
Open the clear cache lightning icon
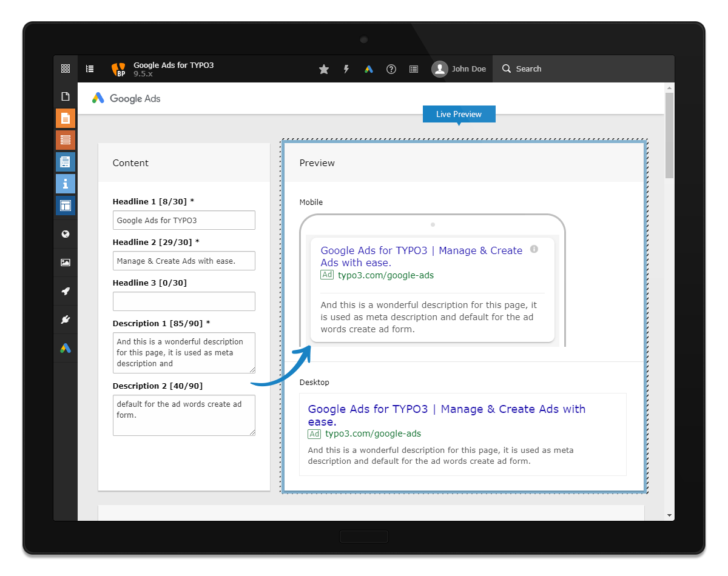click(346, 69)
